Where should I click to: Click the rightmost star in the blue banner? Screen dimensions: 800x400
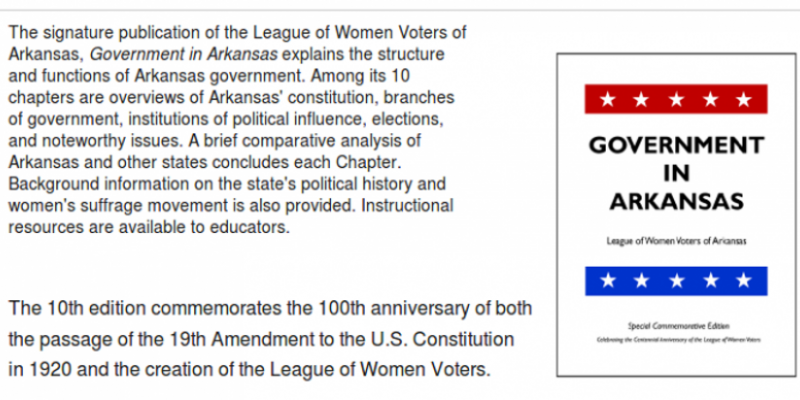click(x=742, y=281)
